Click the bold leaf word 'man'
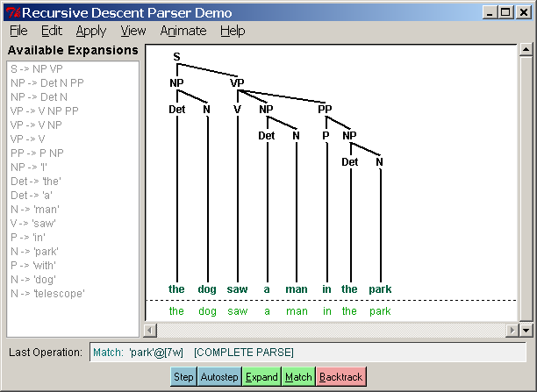This screenshot has height=392, width=537. [297, 289]
